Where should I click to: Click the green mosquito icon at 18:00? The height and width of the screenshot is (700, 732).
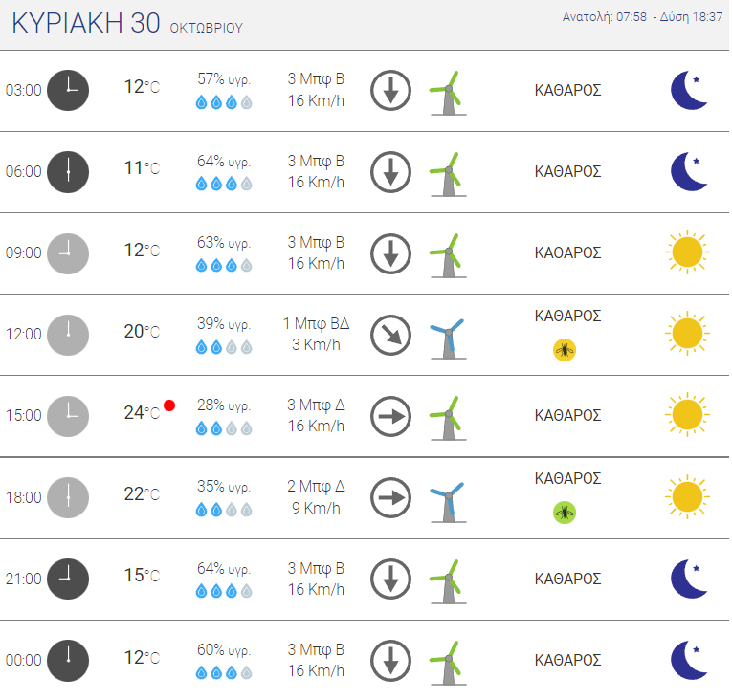(x=565, y=513)
